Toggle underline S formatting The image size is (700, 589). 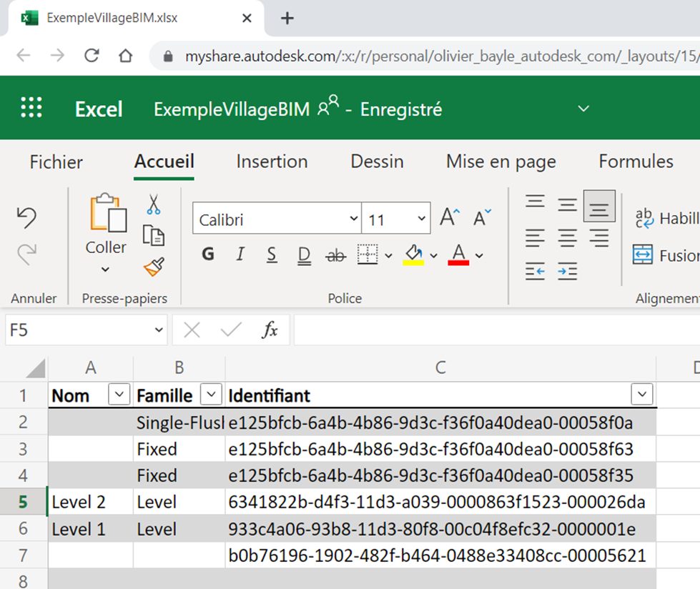click(272, 255)
